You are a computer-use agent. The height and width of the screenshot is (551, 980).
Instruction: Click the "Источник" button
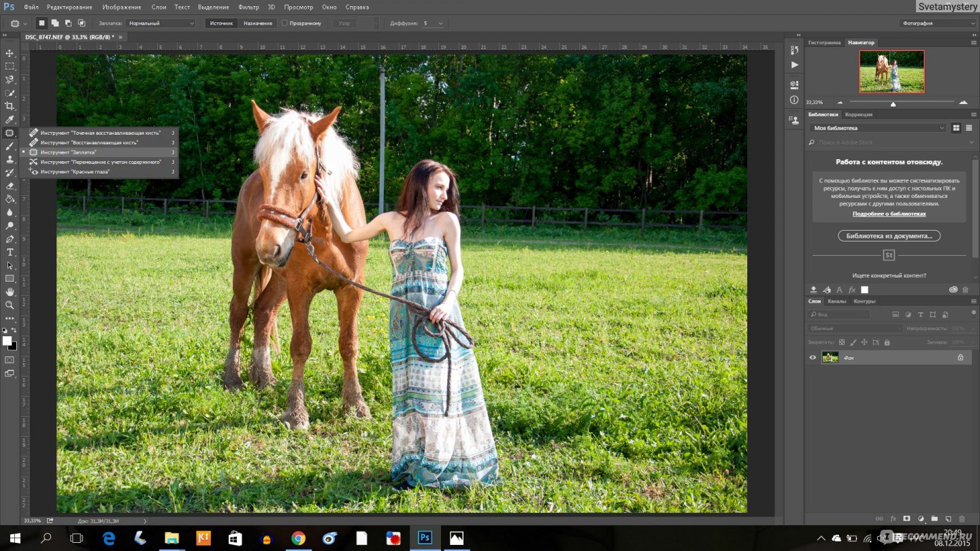click(x=221, y=23)
